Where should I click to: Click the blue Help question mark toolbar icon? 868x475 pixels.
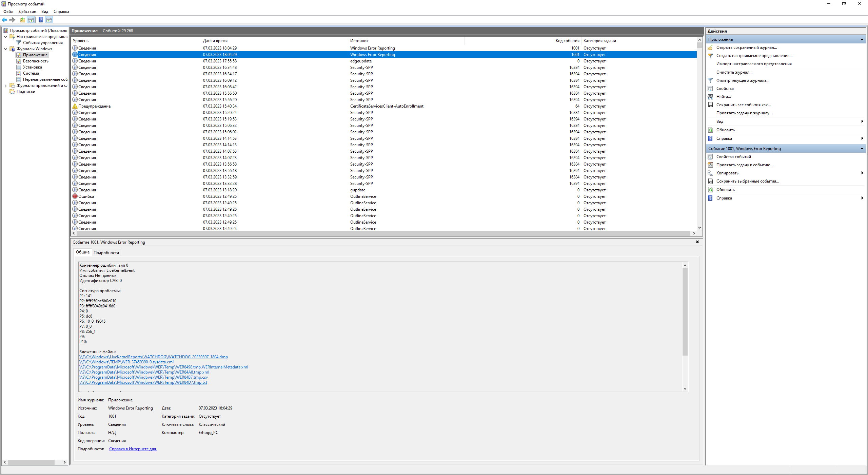[41, 20]
